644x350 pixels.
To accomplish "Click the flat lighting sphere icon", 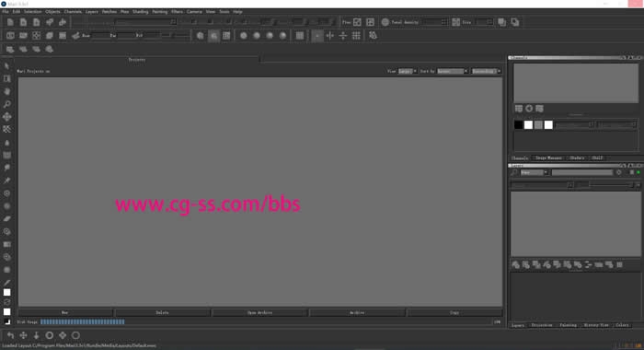I will pyautogui.click(x=244, y=36).
